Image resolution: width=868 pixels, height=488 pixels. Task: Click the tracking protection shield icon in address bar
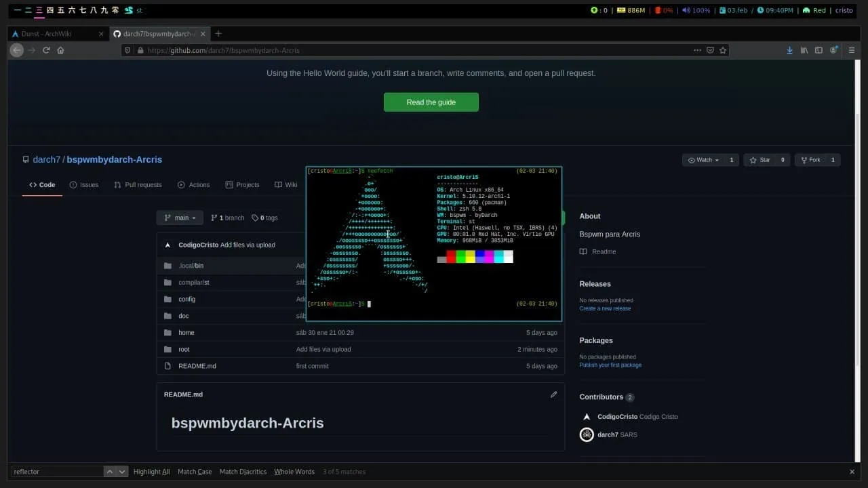point(128,50)
